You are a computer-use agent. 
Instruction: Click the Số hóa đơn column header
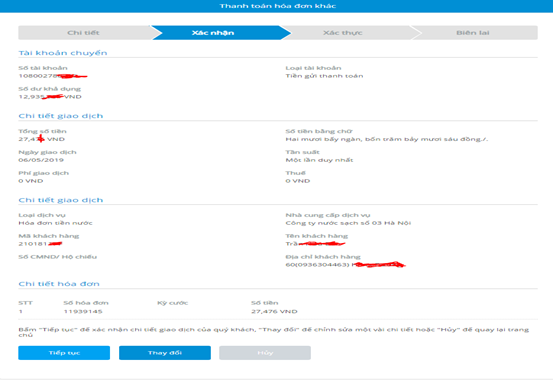tap(86, 303)
